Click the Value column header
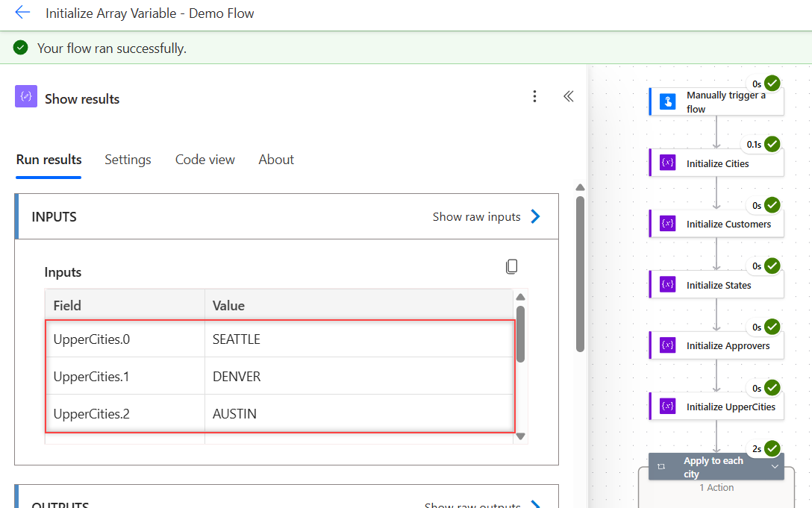Viewport: 812px width, 508px height. (360, 306)
